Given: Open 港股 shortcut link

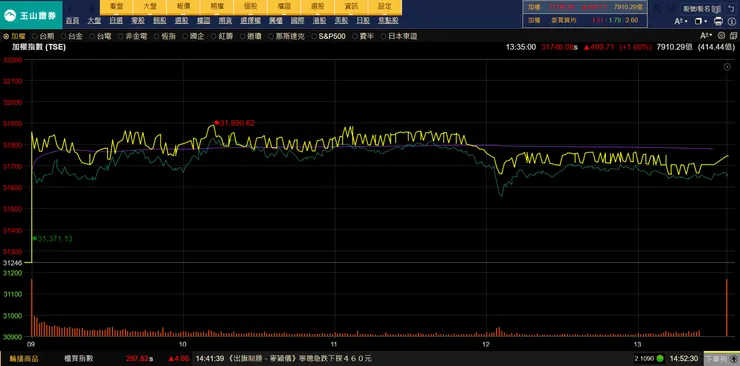Looking at the screenshot, I should (320, 21).
